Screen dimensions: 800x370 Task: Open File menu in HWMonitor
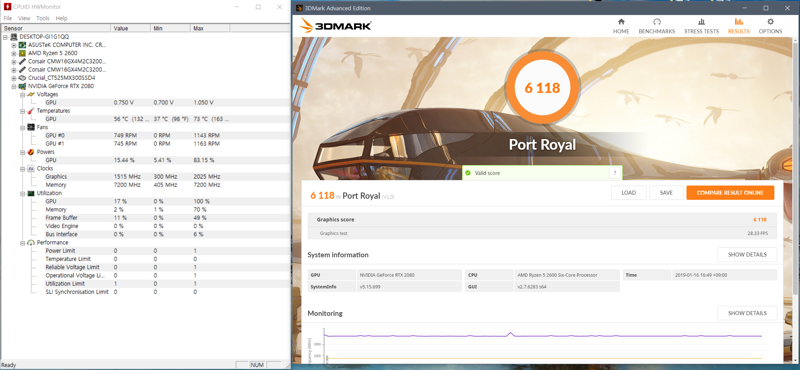[8, 18]
